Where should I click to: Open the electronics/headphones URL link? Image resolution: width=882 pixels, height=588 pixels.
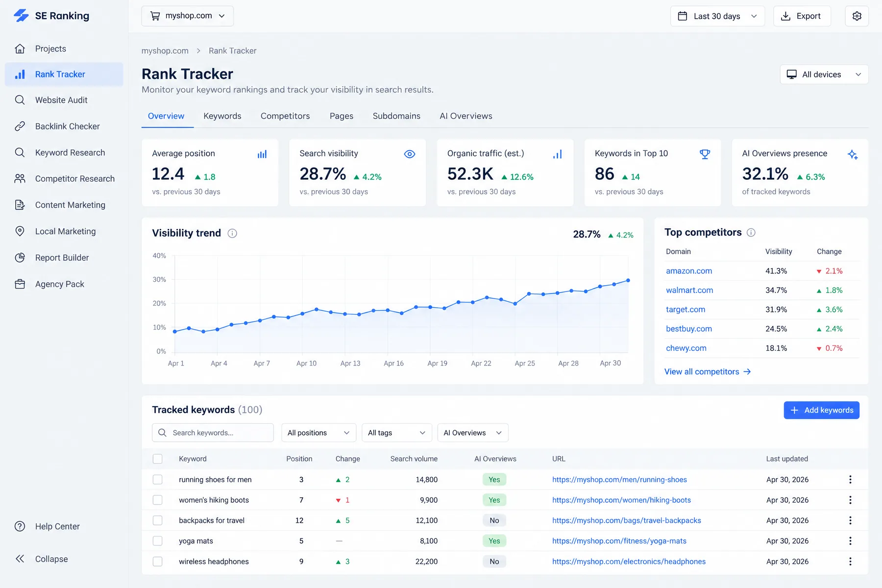tap(629, 562)
